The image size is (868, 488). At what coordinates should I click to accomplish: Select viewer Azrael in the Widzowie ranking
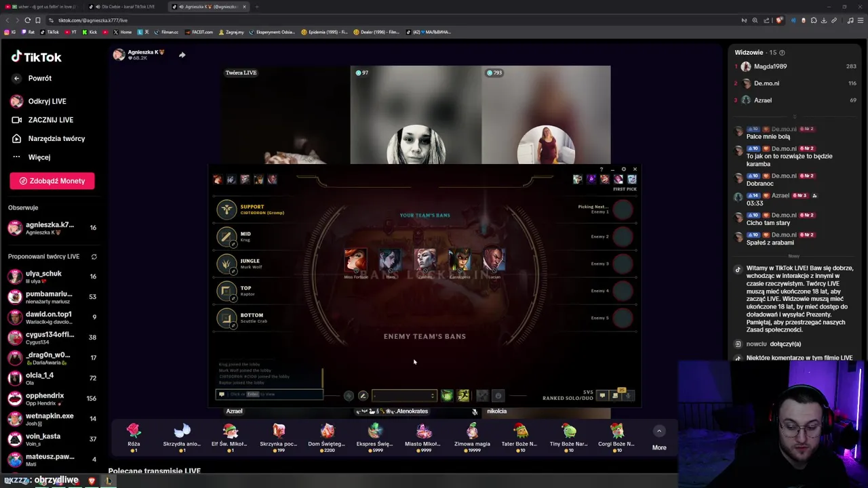[795, 100]
